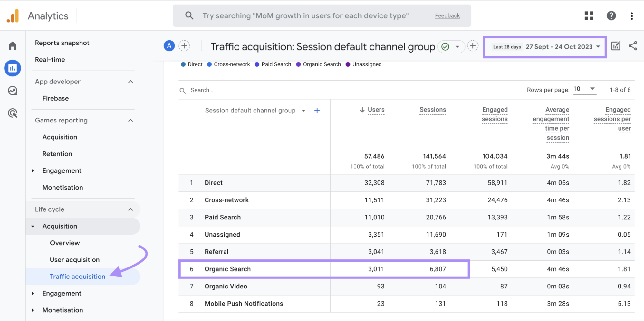Open Monetisation under Games reporting
The image size is (644, 321).
[63, 187]
